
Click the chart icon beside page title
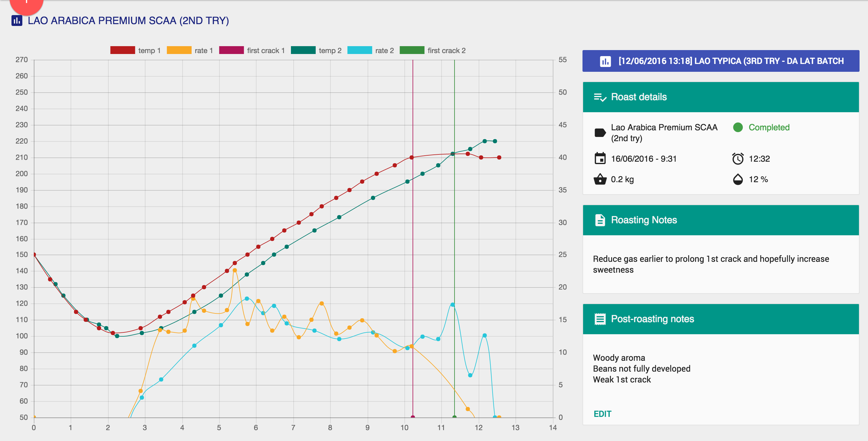coord(17,21)
